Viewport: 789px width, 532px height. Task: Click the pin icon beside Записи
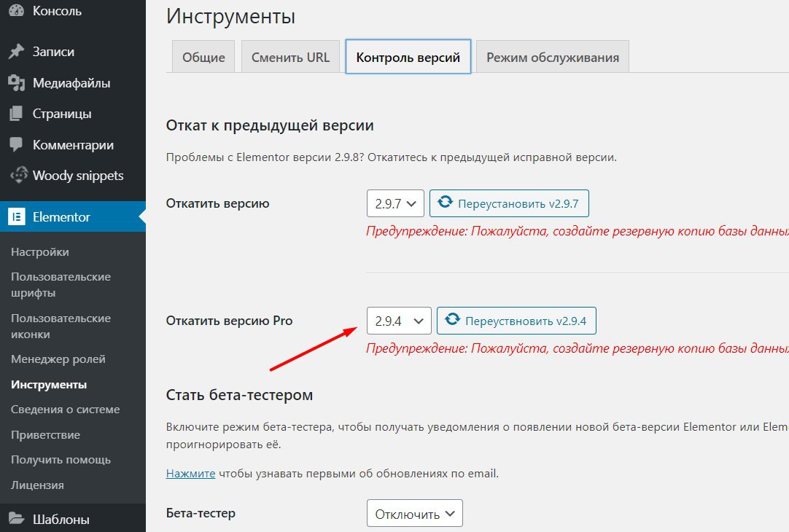16,51
